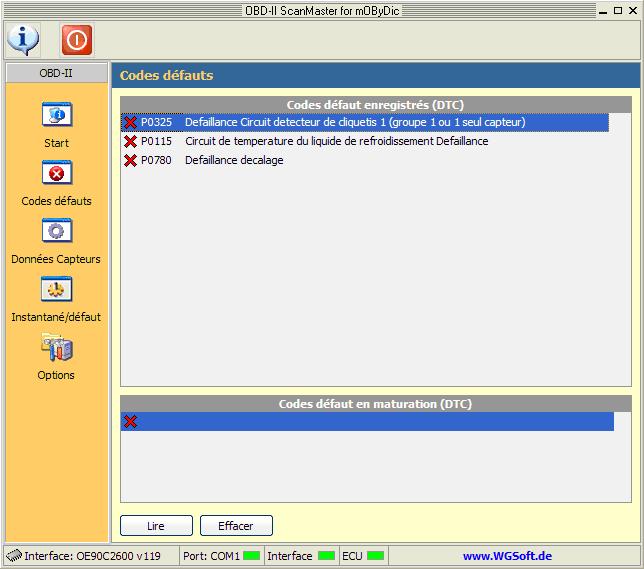The height and width of the screenshot is (569, 644).
Task: Open the www.WGSoft.de link
Action: tap(507, 556)
